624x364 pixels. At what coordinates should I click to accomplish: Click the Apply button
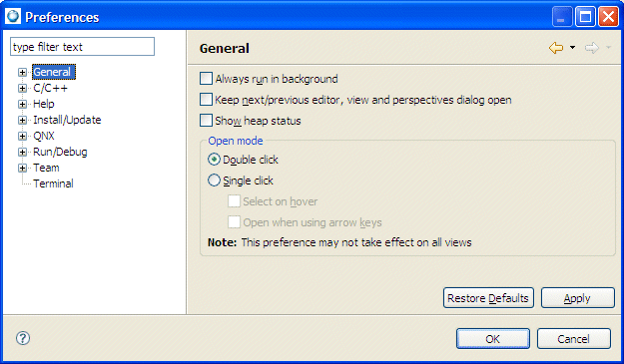[x=577, y=298]
